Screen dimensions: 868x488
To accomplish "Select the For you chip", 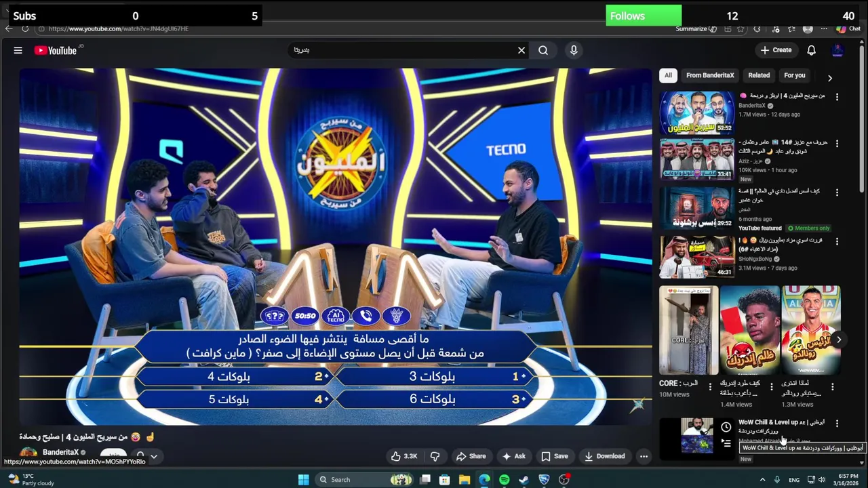I will tap(794, 75).
